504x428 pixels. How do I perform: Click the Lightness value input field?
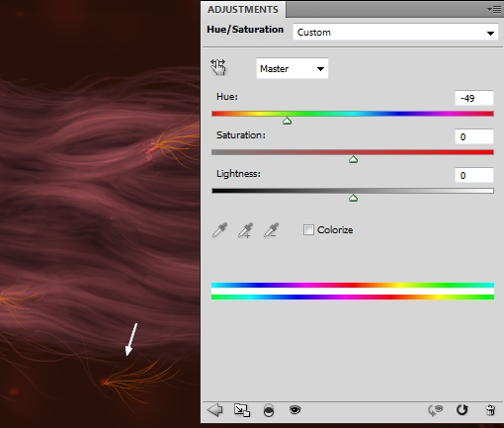coord(474,175)
